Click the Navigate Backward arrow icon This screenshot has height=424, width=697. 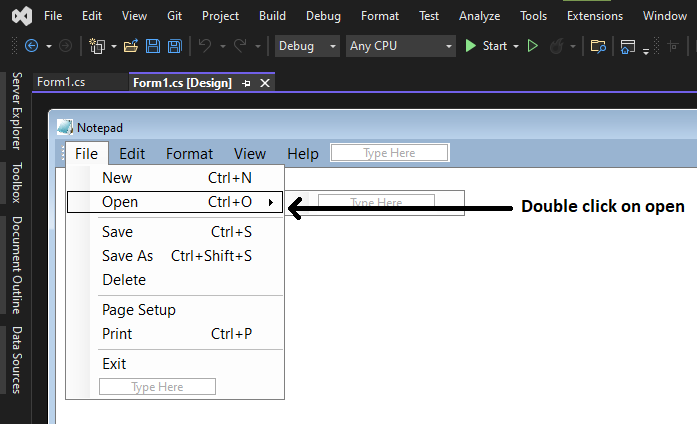(x=32, y=46)
